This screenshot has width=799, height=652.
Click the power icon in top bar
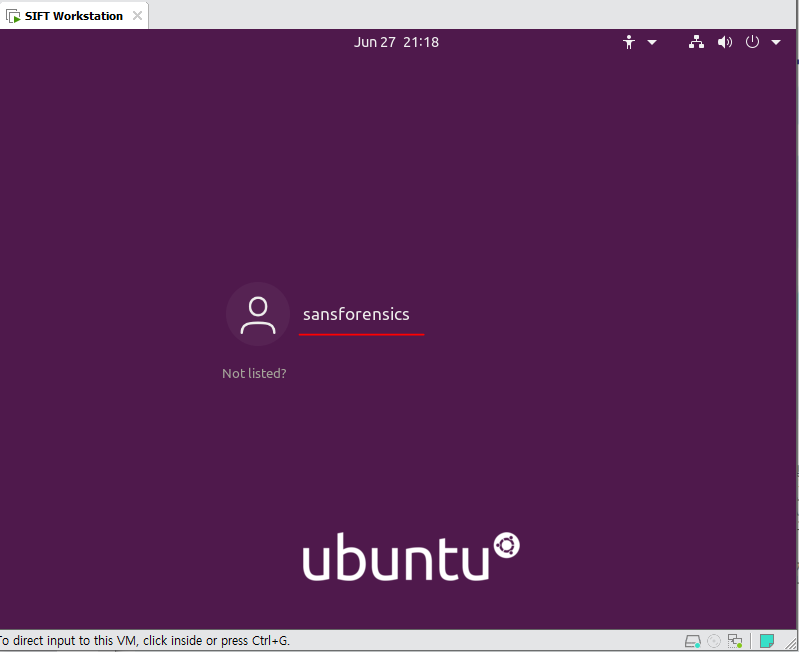(752, 42)
